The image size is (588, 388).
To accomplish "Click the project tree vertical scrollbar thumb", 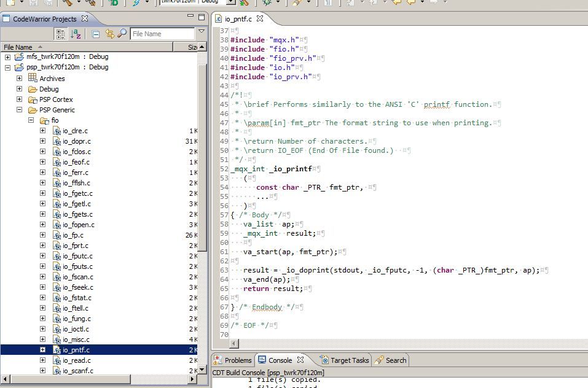I will [x=202, y=158].
